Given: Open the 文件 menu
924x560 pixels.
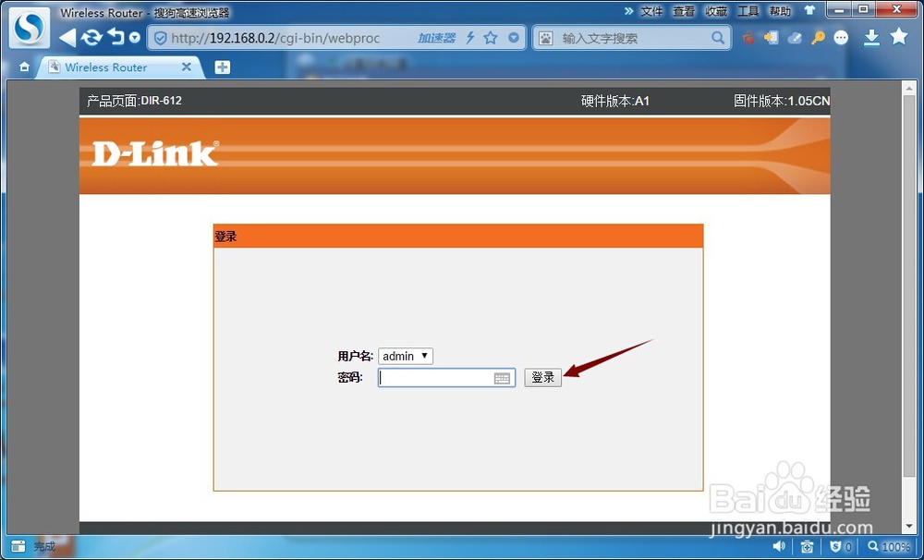Looking at the screenshot, I should [x=651, y=11].
